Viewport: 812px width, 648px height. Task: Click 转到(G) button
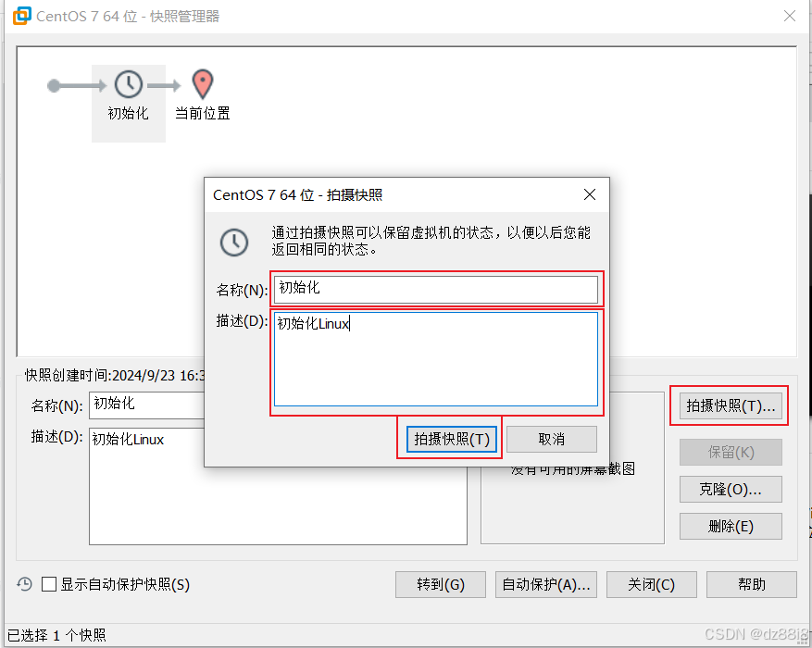[441, 584]
